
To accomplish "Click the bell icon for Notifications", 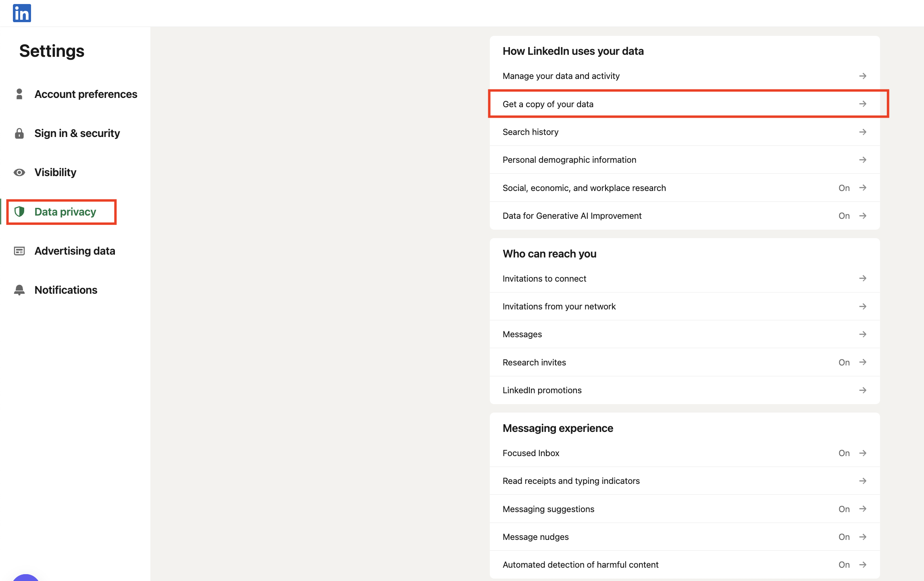I will pos(19,290).
